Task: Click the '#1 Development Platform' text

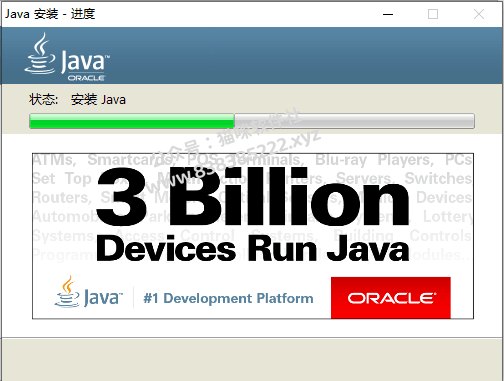Action: tap(228, 298)
